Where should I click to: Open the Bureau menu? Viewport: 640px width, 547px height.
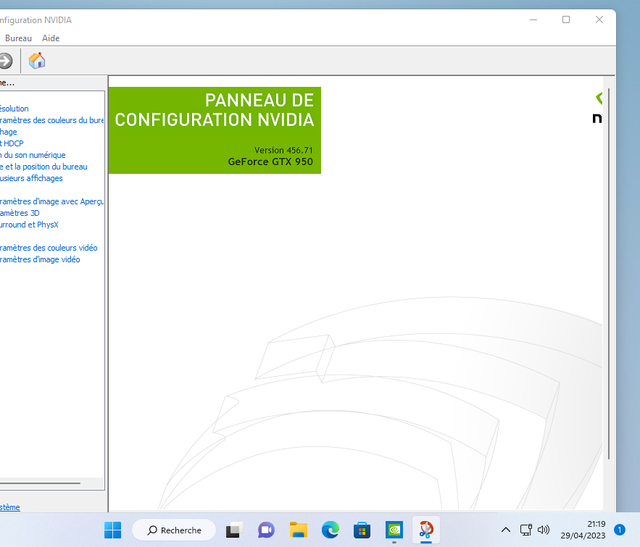tap(18, 38)
